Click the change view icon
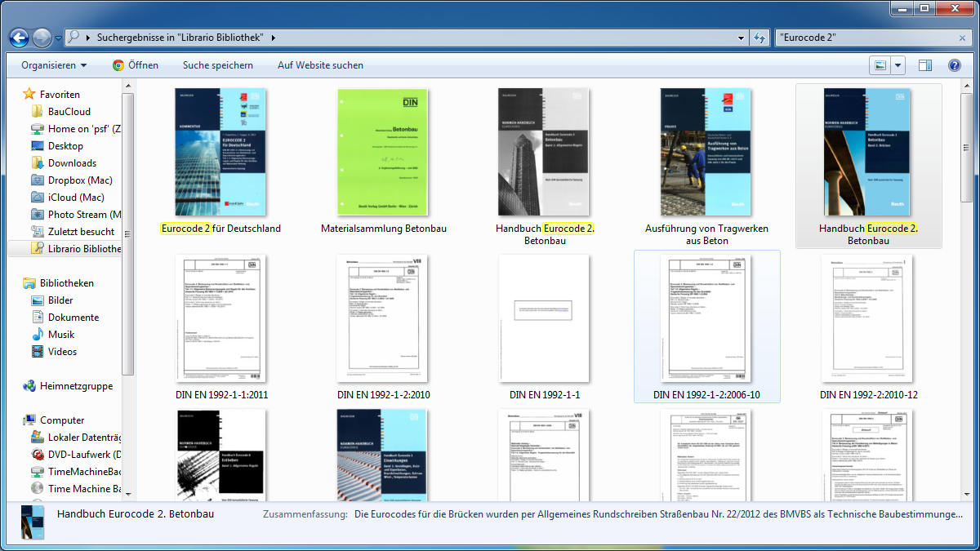The width and height of the screenshot is (980, 551). [880, 65]
